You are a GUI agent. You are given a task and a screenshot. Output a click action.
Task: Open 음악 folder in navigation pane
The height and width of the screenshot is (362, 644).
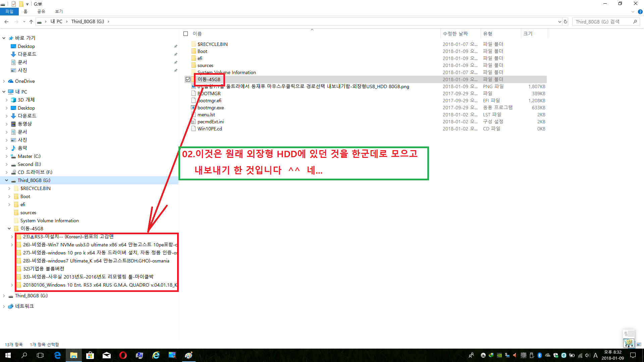point(22,148)
